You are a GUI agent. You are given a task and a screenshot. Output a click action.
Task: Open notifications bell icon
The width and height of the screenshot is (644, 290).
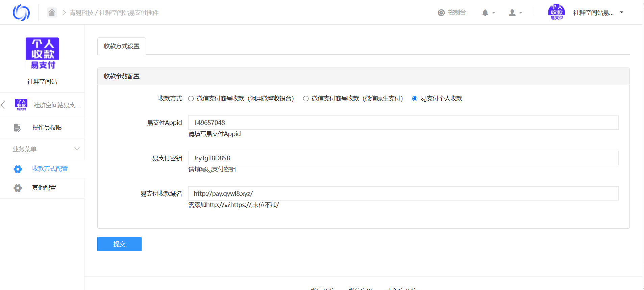tap(485, 13)
